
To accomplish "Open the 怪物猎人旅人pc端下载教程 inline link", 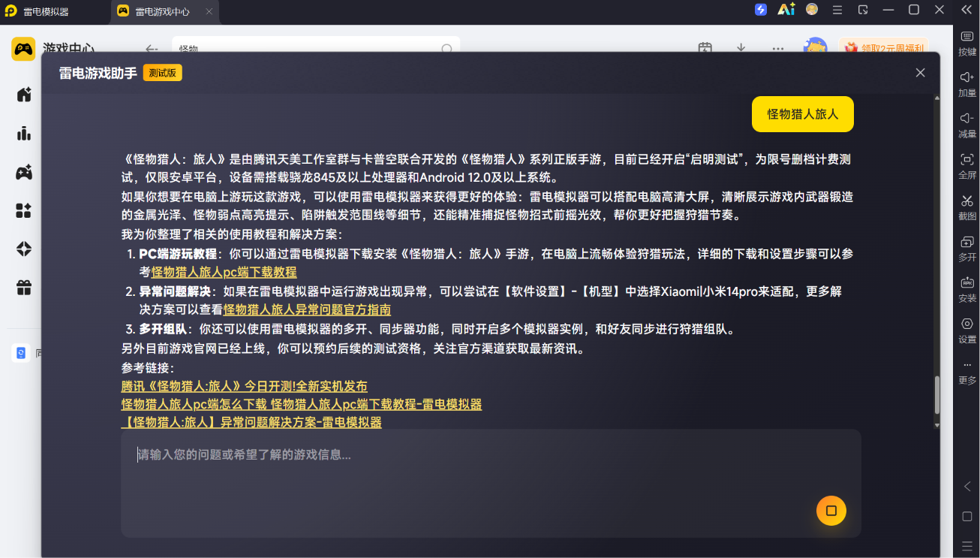I will pos(224,272).
